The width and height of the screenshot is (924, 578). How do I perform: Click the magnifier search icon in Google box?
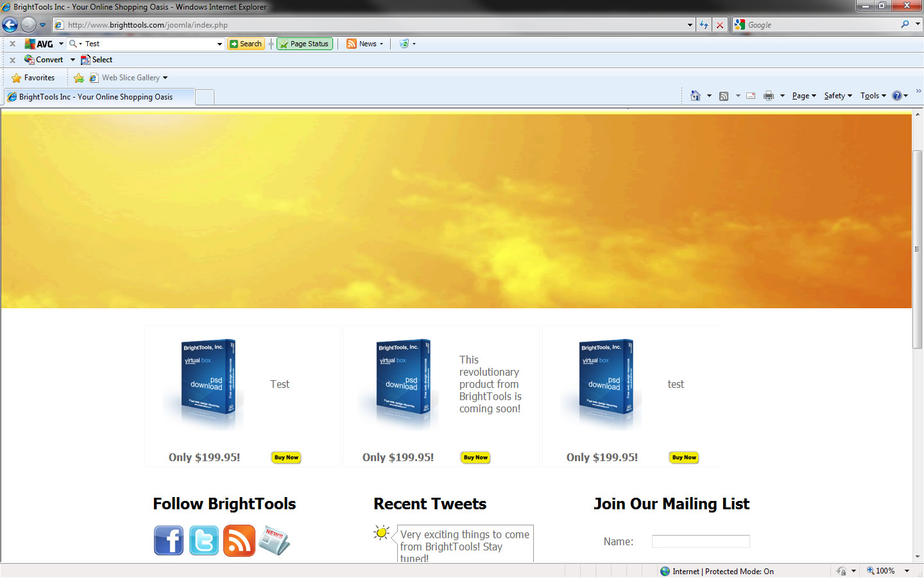point(905,24)
